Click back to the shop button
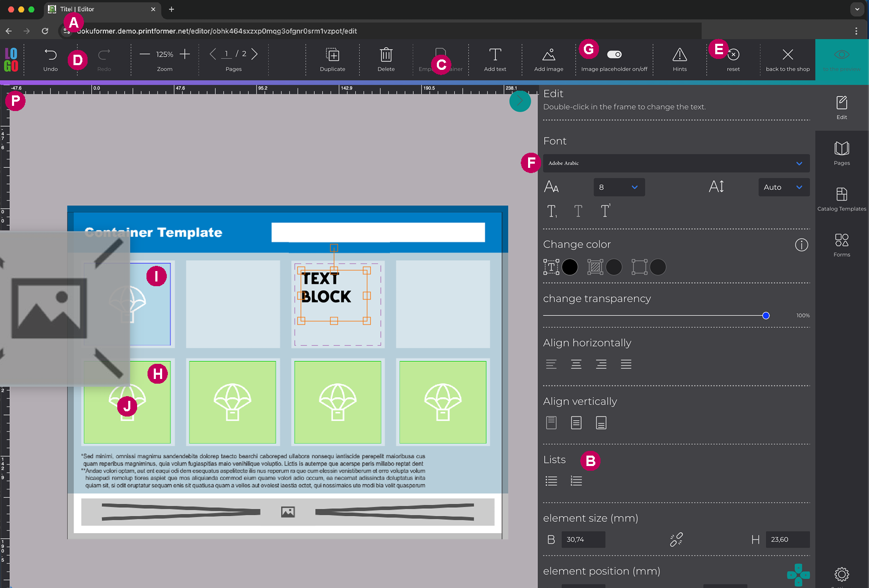Image resolution: width=869 pixels, height=588 pixels. tap(787, 59)
